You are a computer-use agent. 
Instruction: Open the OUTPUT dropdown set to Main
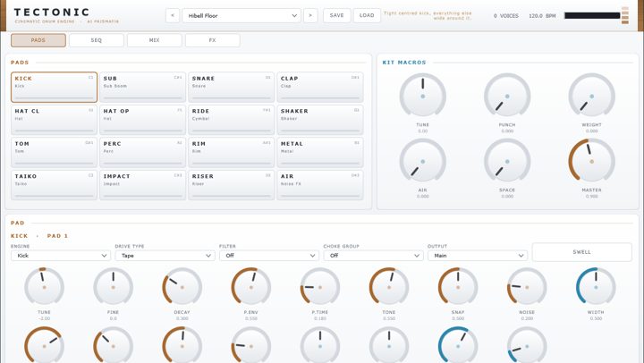[x=478, y=256]
